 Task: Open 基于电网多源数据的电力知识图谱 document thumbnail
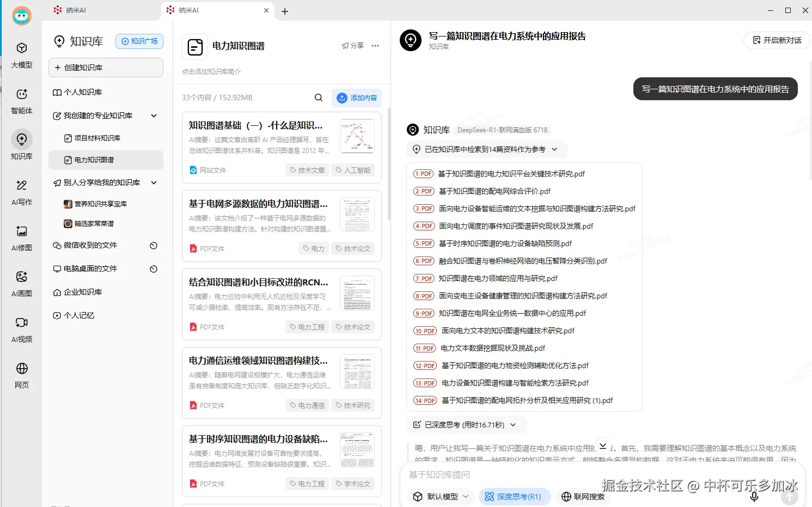click(357, 215)
